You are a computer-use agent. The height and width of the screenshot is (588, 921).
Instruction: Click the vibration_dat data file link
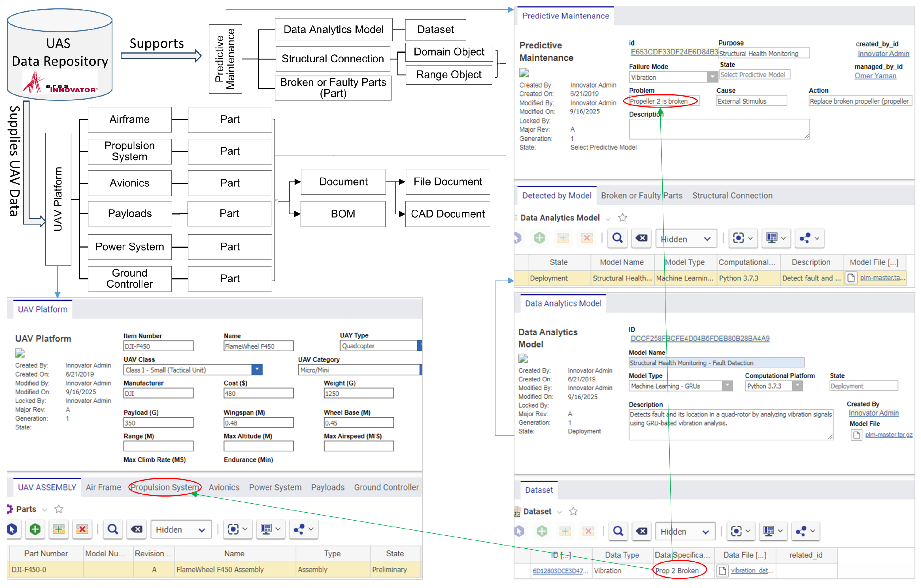749,570
